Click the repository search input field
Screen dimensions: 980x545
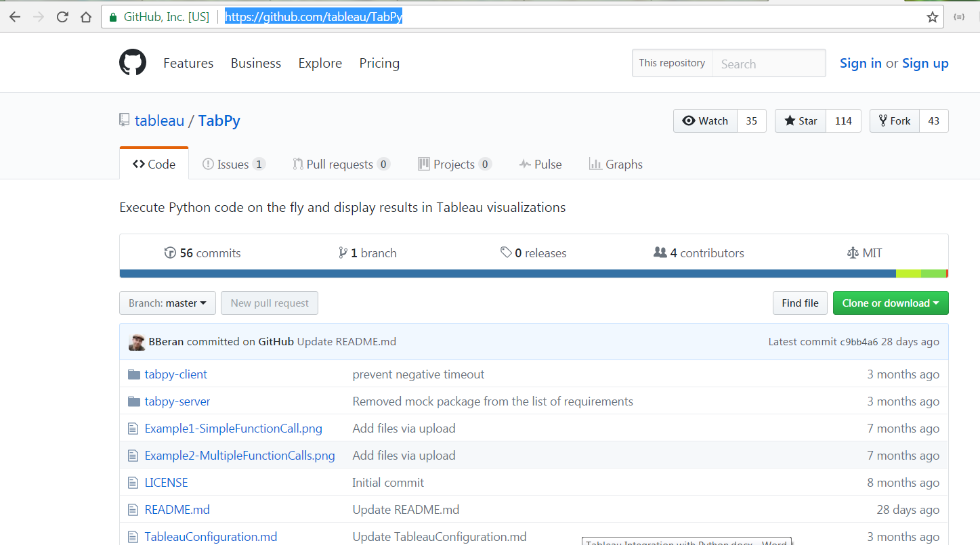[x=769, y=63]
